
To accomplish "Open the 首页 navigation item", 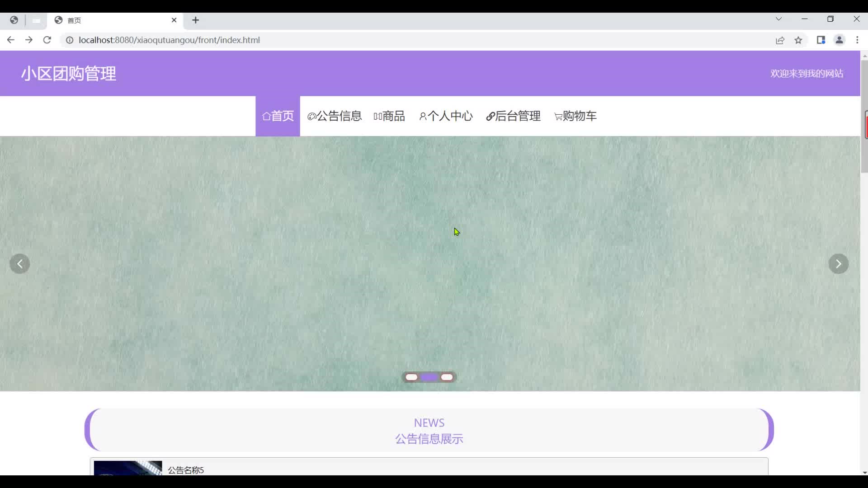I will [x=278, y=116].
